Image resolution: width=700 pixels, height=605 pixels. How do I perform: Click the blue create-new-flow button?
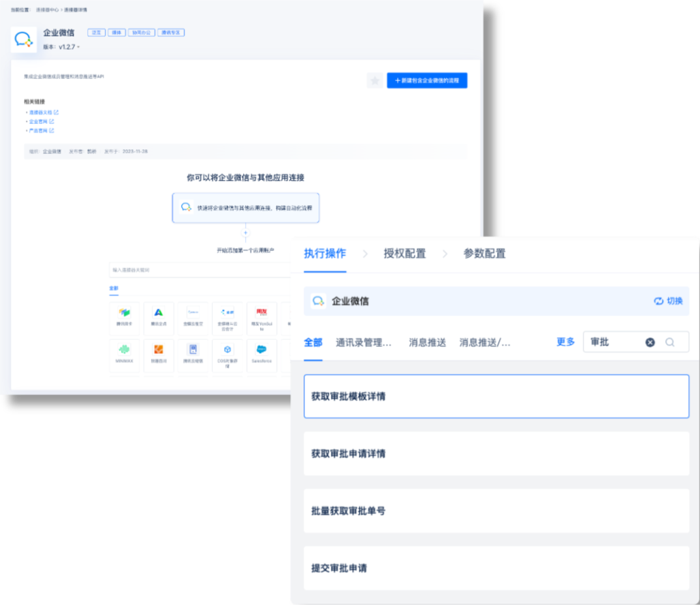coord(427,80)
